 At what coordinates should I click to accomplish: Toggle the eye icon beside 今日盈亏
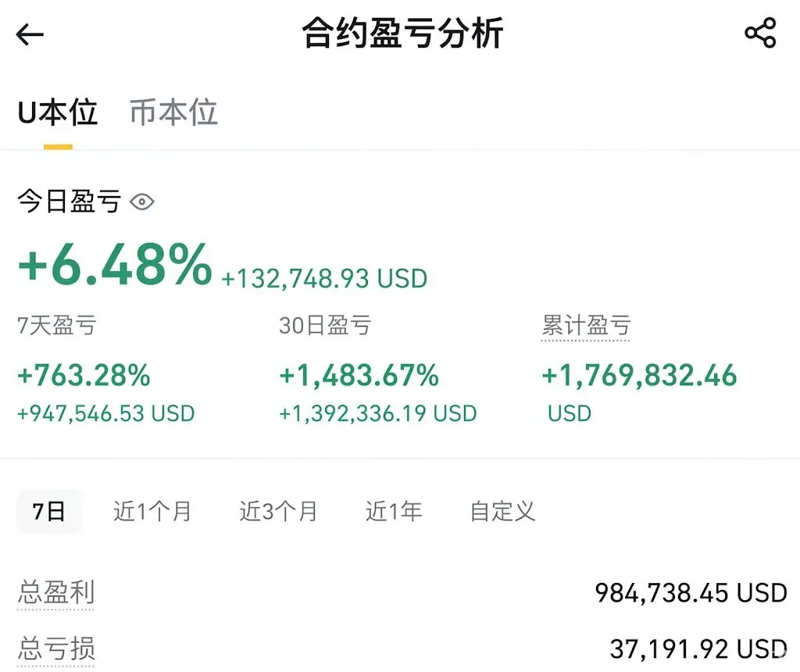coord(142,202)
